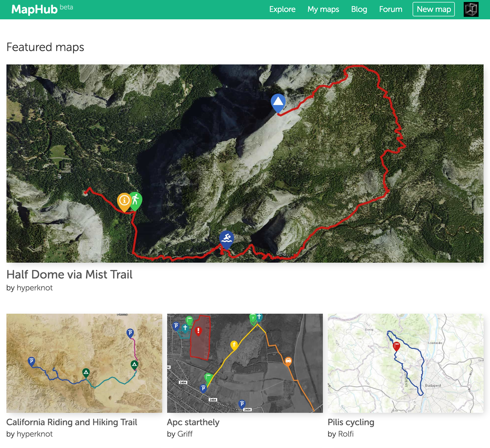Click the MapHub logo
The height and width of the screenshot is (448, 490).
[x=34, y=9]
